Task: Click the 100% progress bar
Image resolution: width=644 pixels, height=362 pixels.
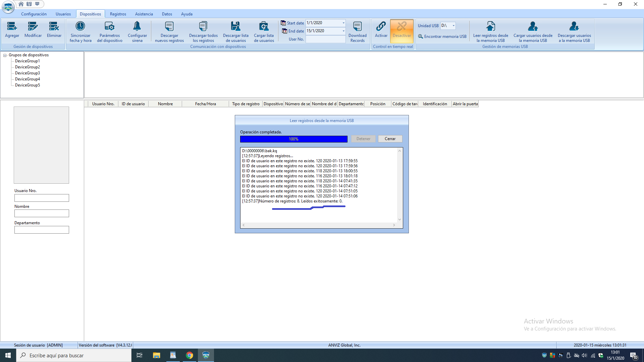Action: coord(293,139)
